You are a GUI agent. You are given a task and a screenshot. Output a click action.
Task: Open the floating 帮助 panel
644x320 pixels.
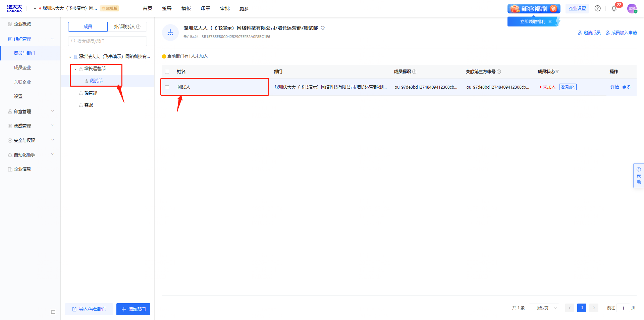pyautogui.click(x=638, y=176)
